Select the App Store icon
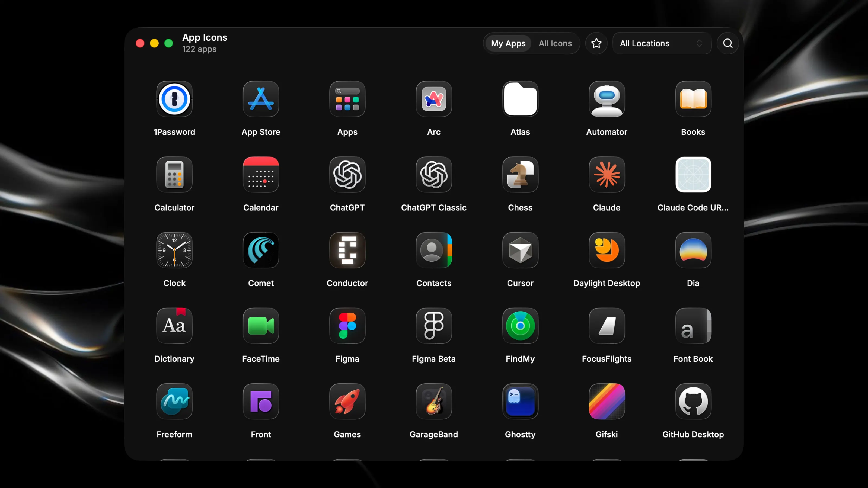This screenshot has width=868, height=488. point(261,99)
